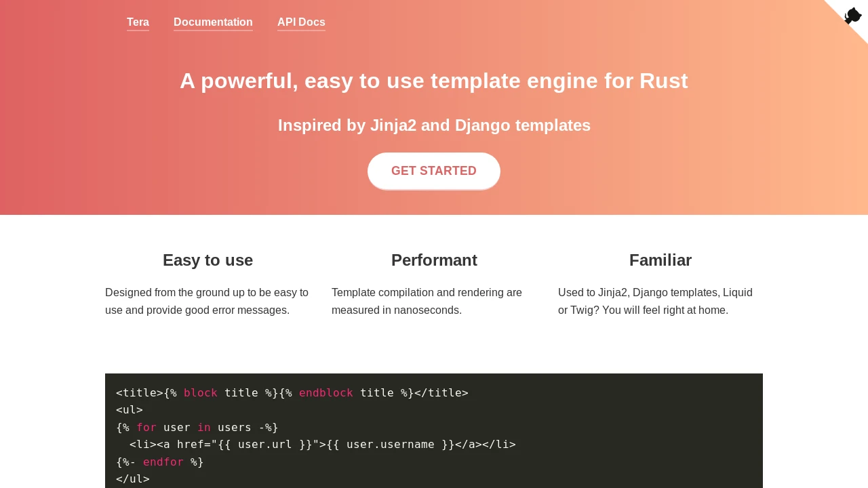
Task: Click the opening ul tag line in code
Action: pyautogui.click(x=130, y=410)
